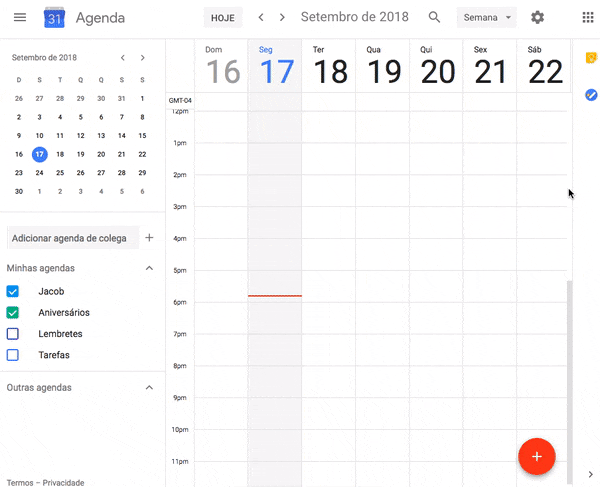Click the Adicionar agenda de colega field
Image resolution: width=600 pixels, height=487 pixels.
click(x=73, y=238)
